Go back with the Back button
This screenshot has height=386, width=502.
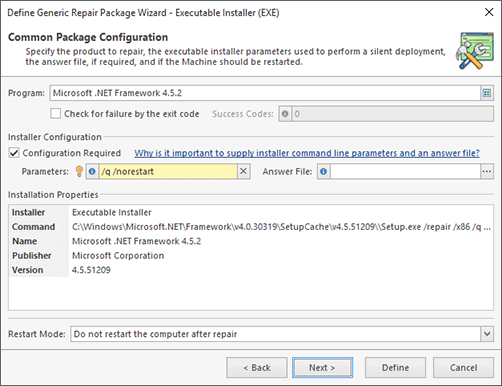tap(257, 368)
